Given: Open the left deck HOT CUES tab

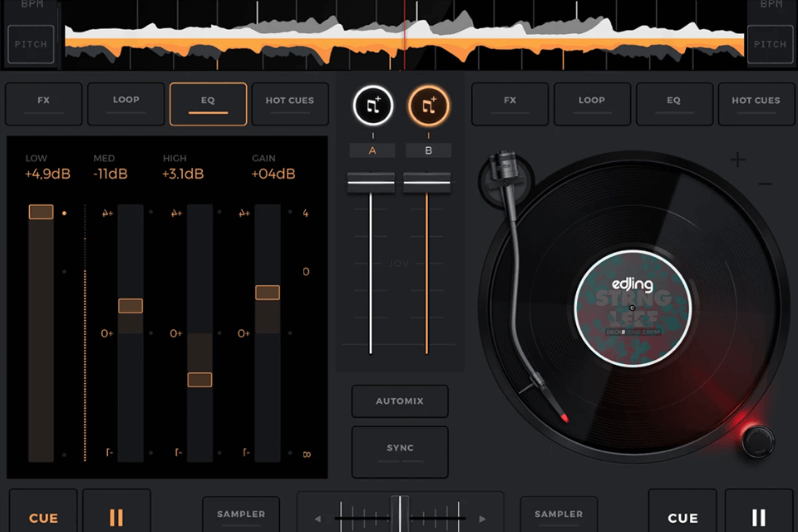Looking at the screenshot, I should (x=290, y=104).
